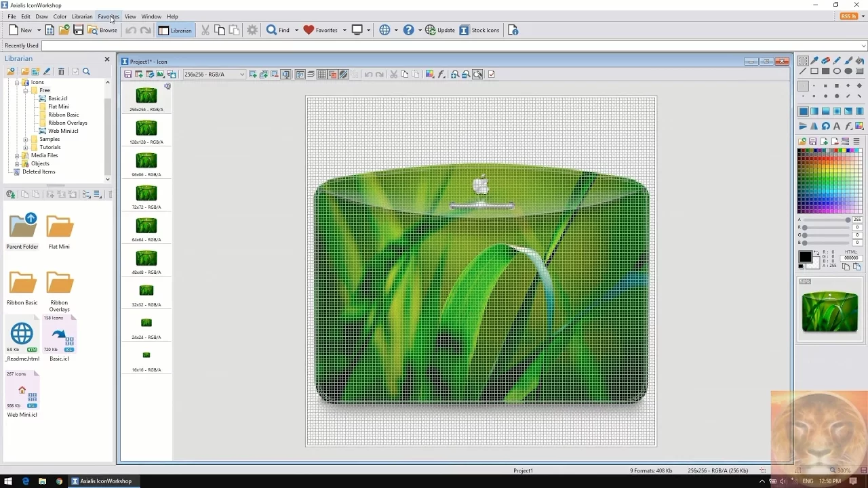Select the Brush tool
868x488 pixels.
pyautogui.click(x=848, y=60)
